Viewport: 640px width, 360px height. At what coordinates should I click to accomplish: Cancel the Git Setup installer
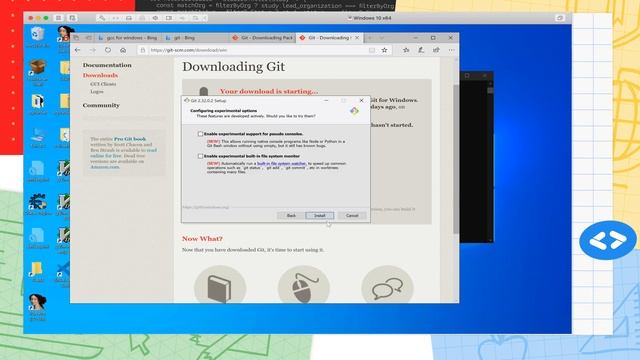pyautogui.click(x=352, y=216)
